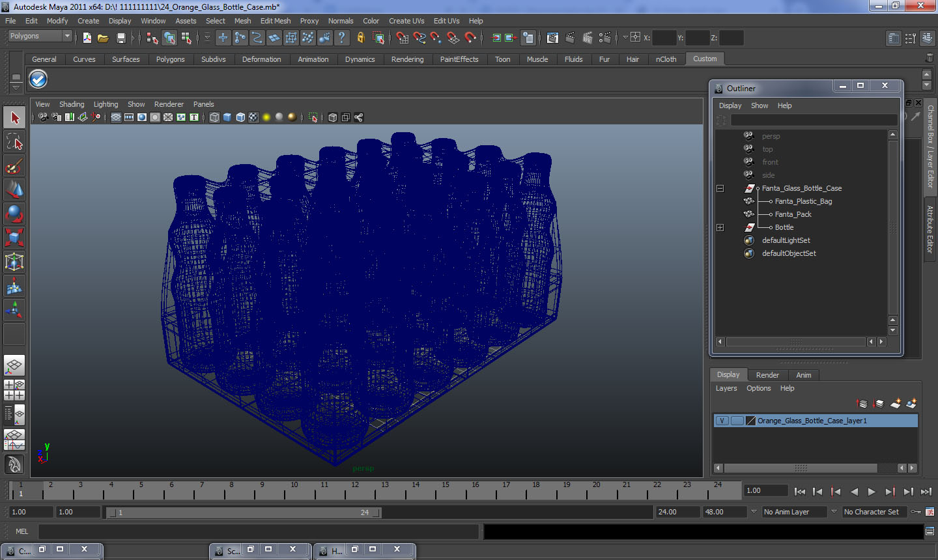
Task: Switch to the Rendering shelf tab
Action: 408,59
